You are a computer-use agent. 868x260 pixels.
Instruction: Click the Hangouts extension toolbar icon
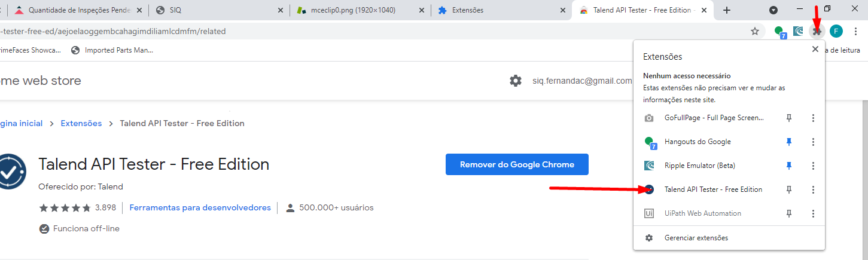(x=779, y=31)
